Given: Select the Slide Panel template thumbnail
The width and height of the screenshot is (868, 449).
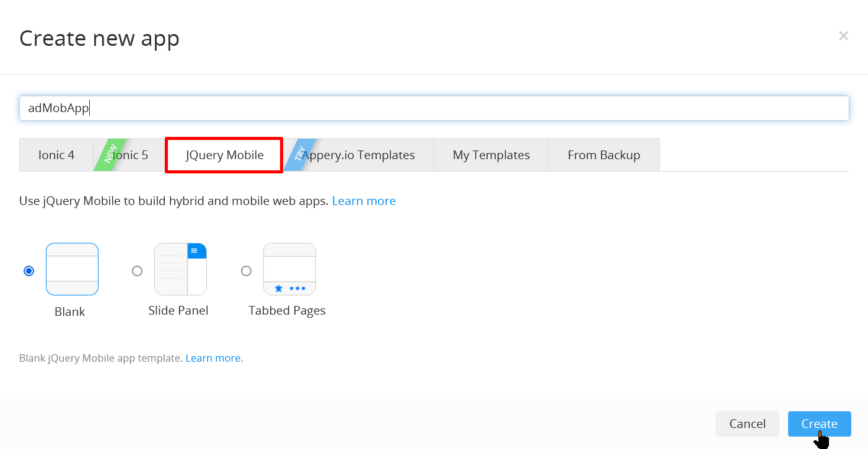Looking at the screenshot, I should [x=180, y=269].
